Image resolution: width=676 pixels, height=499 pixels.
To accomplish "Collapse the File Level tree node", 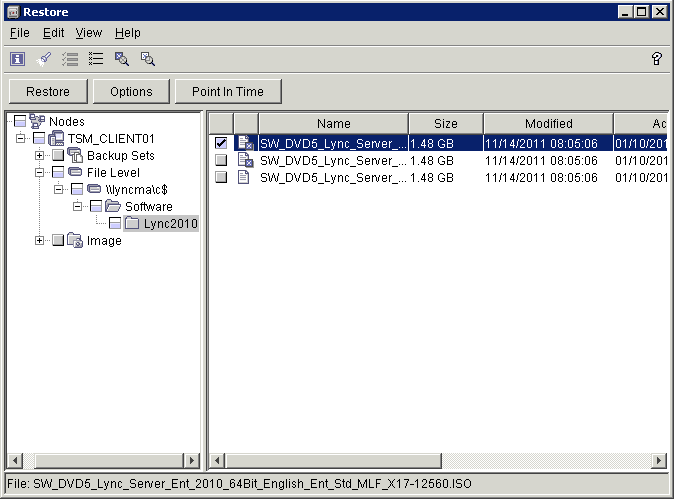I will [x=40, y=172].
